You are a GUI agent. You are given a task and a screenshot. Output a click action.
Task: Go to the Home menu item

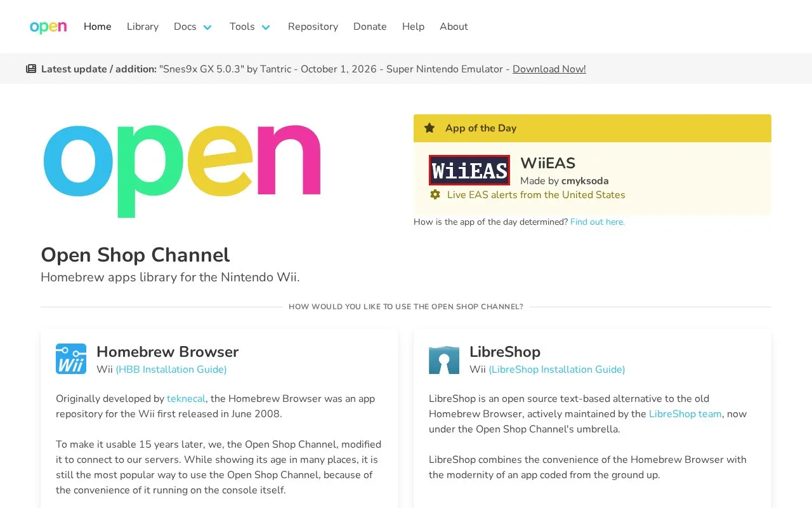[x=98, y=27]
